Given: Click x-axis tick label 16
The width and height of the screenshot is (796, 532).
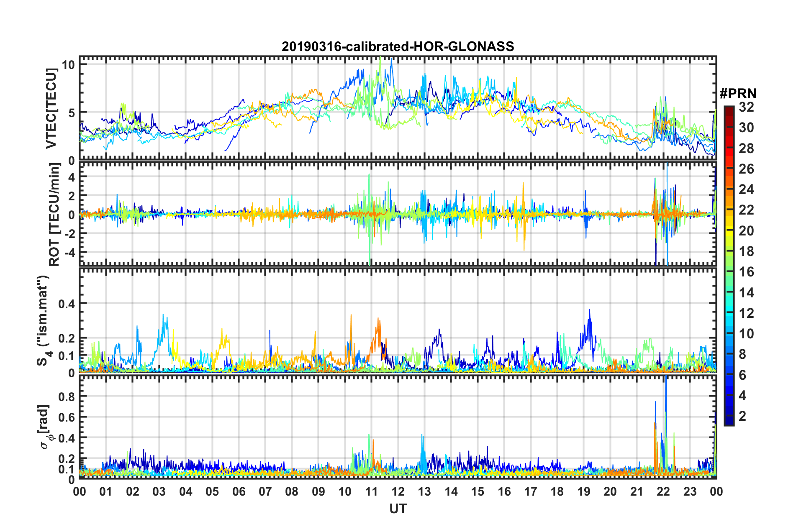Looking at the screenshot, I should click(x=504, y=491).
